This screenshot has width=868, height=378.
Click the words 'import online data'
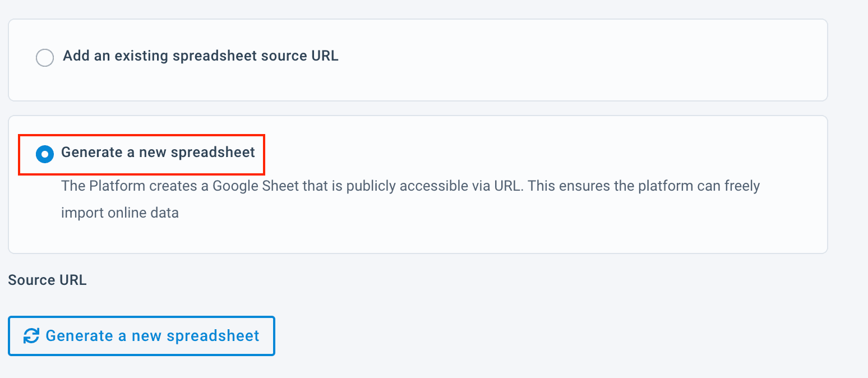point(119,213)
